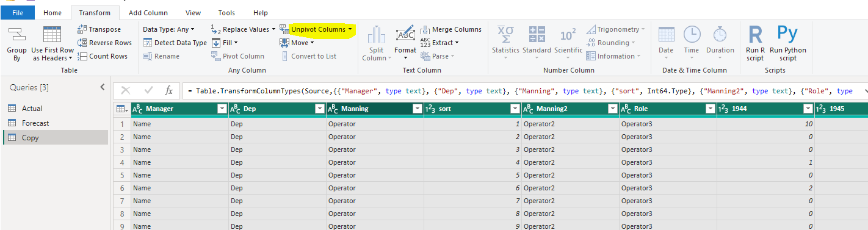The image size is (868, 230).
Task: Open Rounding dropdown
Action: (x=610, y=43)
